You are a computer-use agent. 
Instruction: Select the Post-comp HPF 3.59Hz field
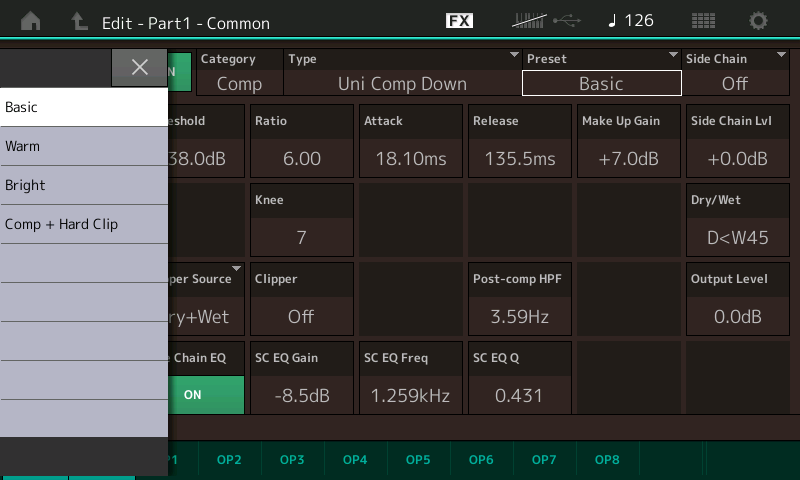(519, 299)
